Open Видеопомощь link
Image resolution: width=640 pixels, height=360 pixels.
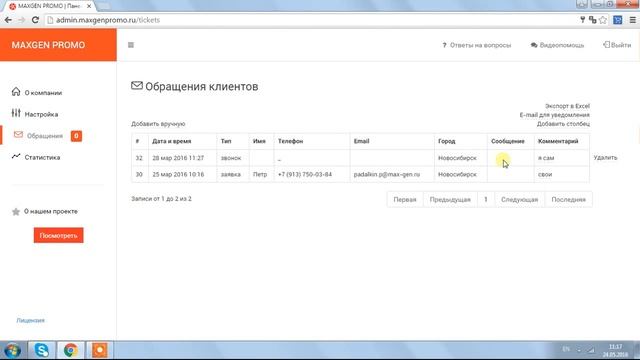557,45
